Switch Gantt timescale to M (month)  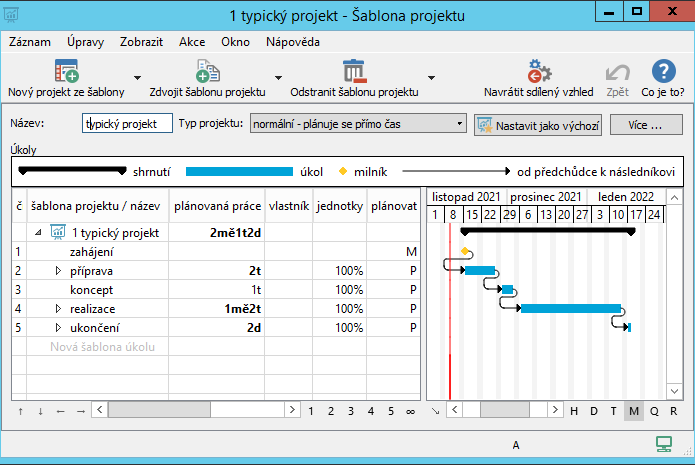pos(634,410)
